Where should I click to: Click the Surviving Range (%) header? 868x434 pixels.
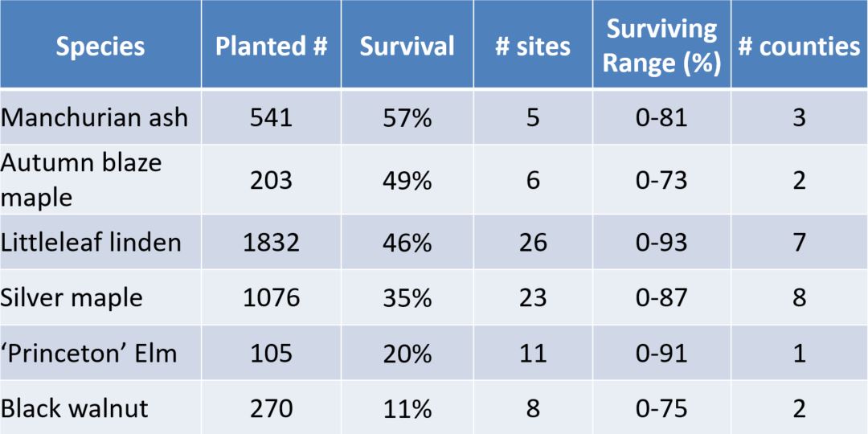tap(661, 46)
